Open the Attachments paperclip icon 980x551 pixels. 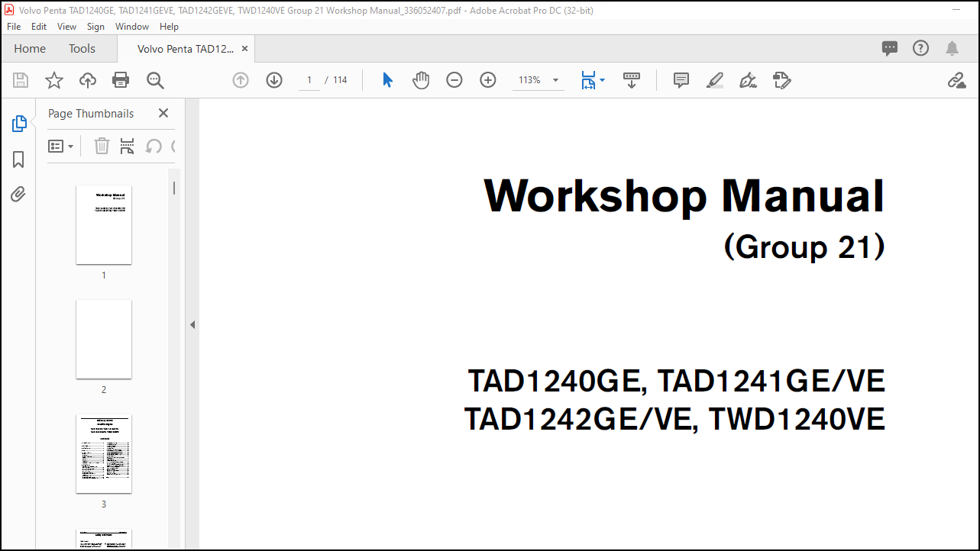coord(18,195)
